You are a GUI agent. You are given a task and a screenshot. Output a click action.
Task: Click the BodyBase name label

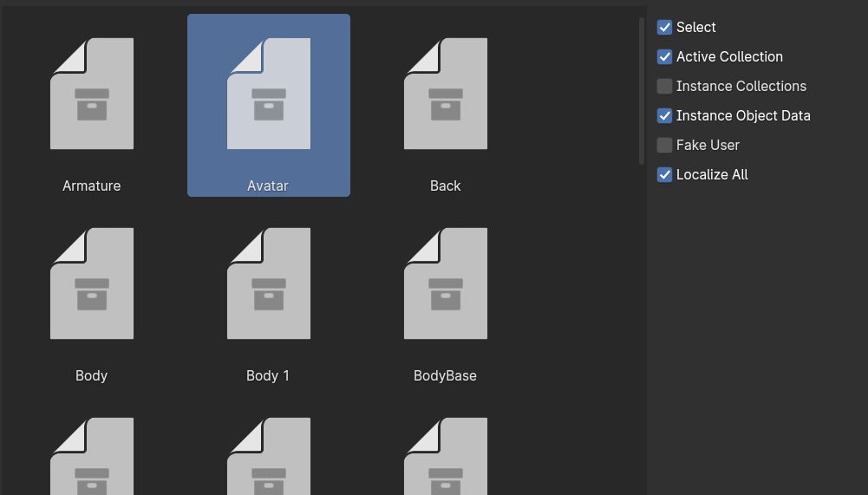coord(445,375)
